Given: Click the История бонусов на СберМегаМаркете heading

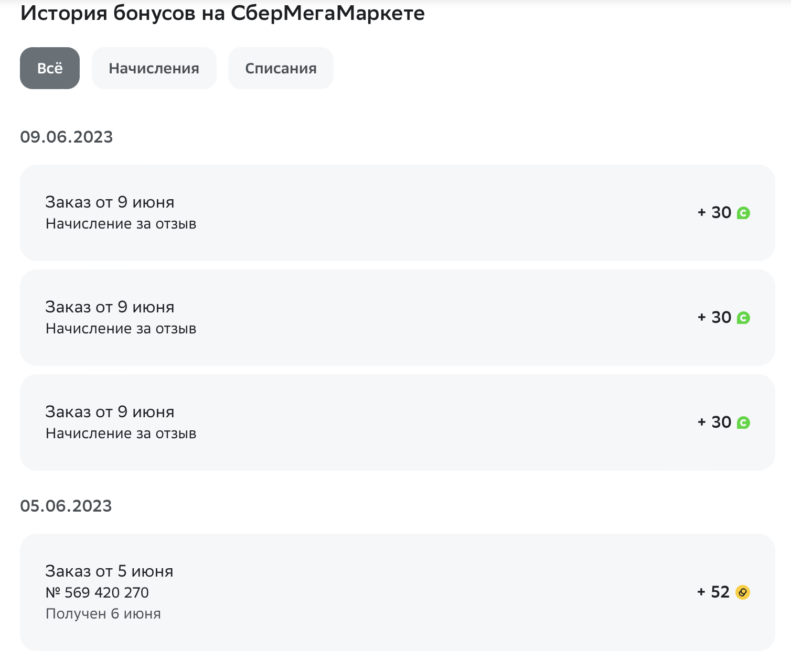Looking at the screenshot, I should pos(222,13).
